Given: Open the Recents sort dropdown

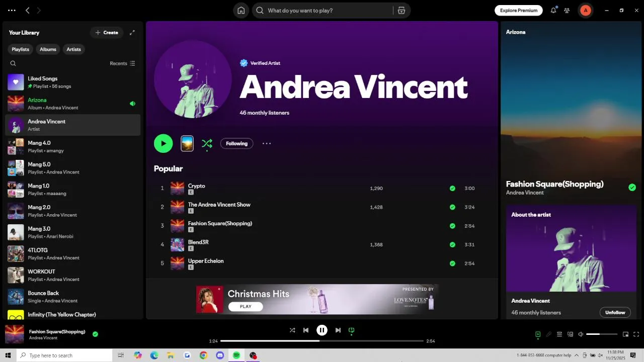Looking at the screenshot, I should [122, 63].
